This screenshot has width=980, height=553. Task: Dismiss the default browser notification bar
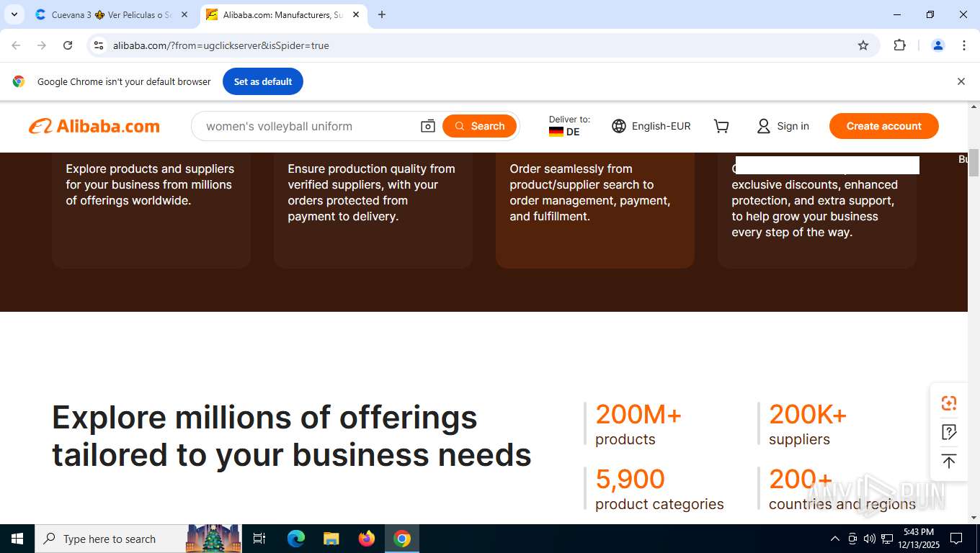(961, 81)
